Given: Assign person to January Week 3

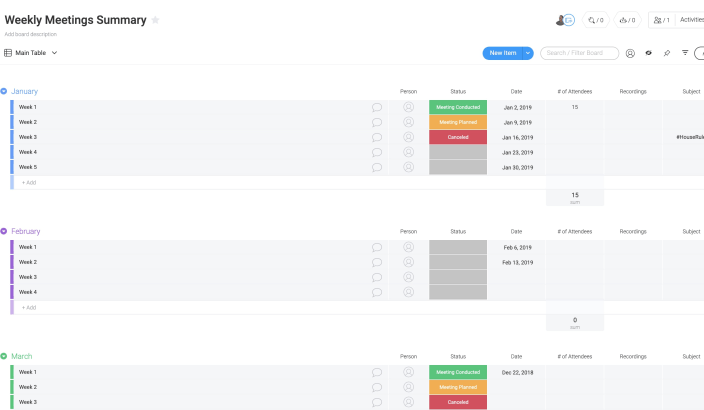Looking at the screenshot, I should (409, 137).
